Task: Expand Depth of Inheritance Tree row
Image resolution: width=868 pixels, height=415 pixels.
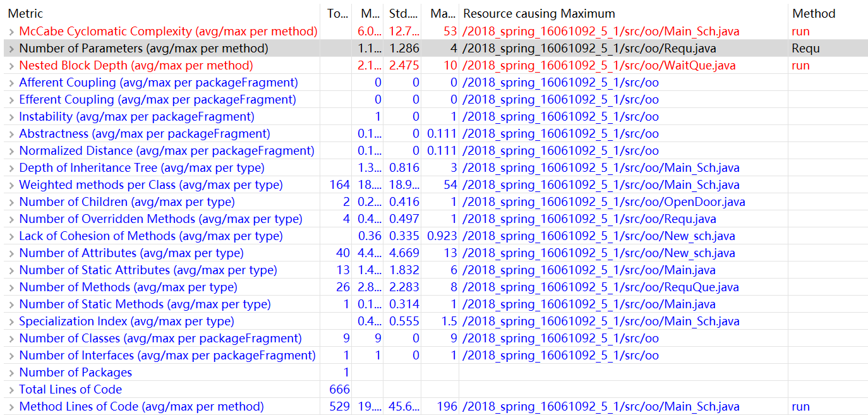Action: pyautogui.click(x=11, y=168)
